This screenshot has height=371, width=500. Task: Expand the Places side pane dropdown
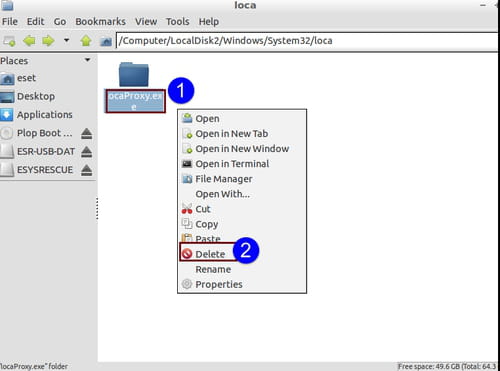pos(87,60)
